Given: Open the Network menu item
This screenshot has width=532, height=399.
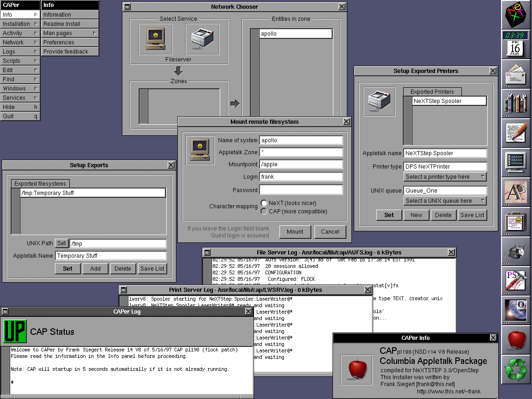Looking at the screenshot, I should click(20, 42).
